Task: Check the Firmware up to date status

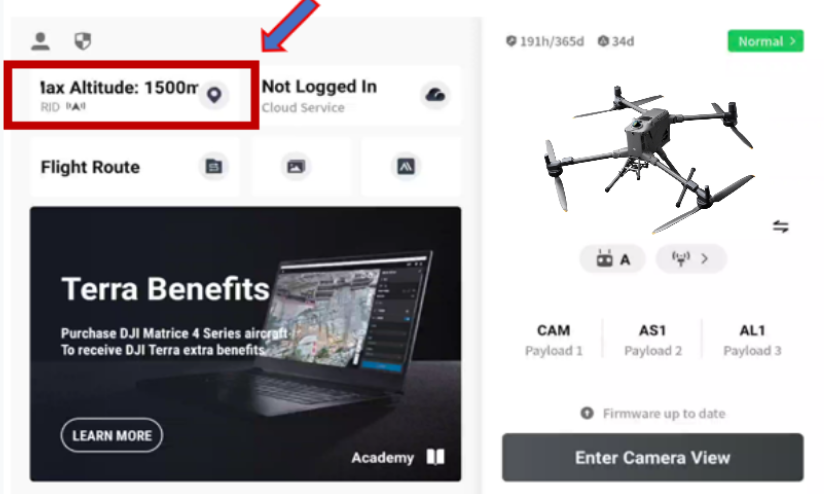Action: click(653, 413)
